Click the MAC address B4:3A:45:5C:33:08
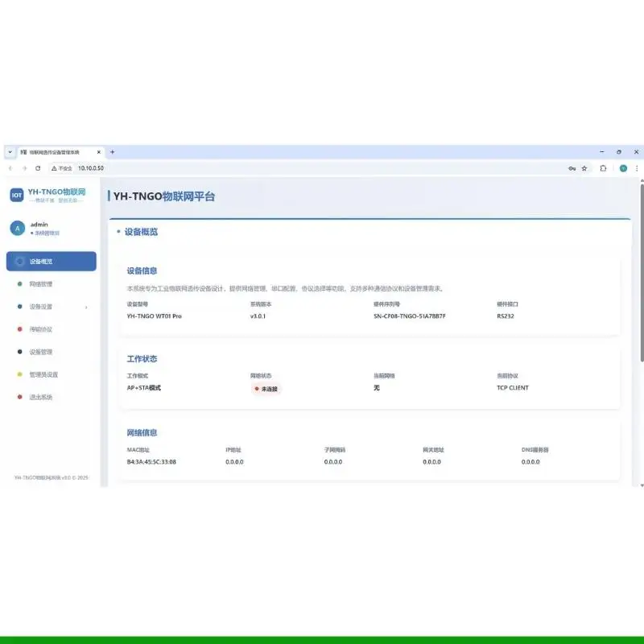The image size is (644, 644). [x=151, y=461]
